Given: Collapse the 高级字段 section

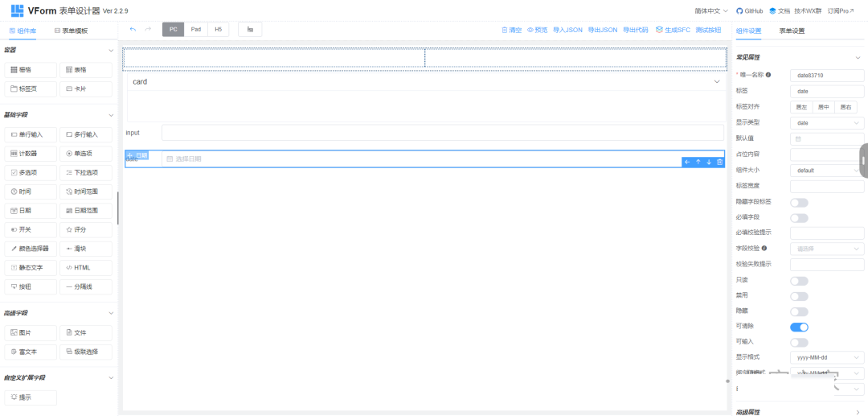Looking at the screenshot, I should click(111, 314).
